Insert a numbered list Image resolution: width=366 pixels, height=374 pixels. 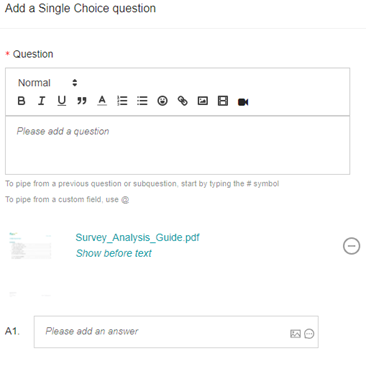[122, 101]
